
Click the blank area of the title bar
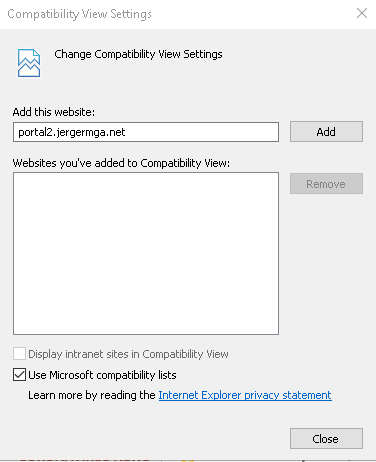[253, 14]
